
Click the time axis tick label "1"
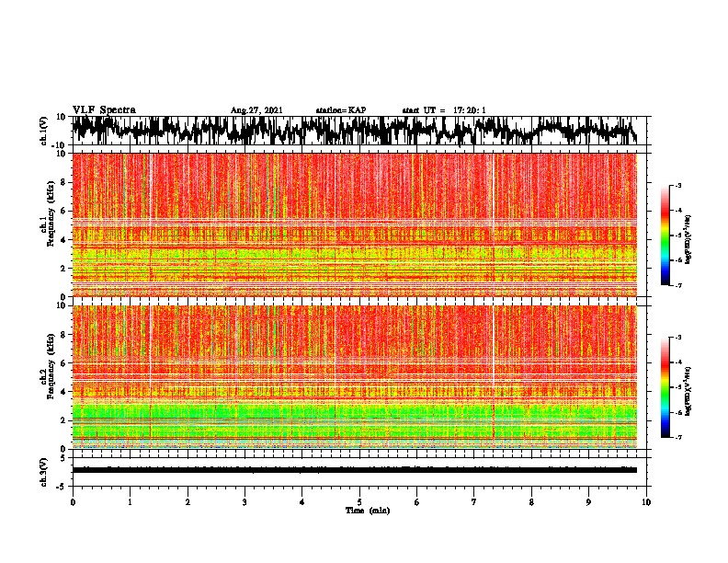point(130,502)
